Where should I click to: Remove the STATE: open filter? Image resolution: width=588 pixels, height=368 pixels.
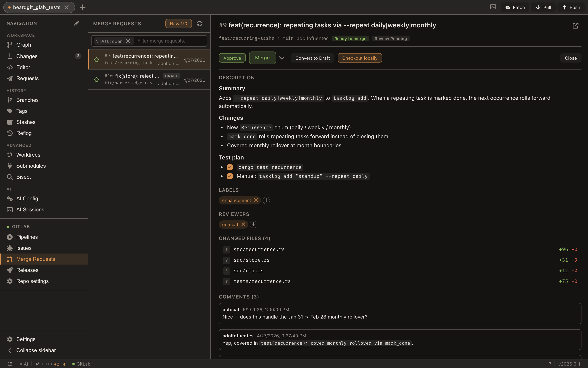click(128, 41)
